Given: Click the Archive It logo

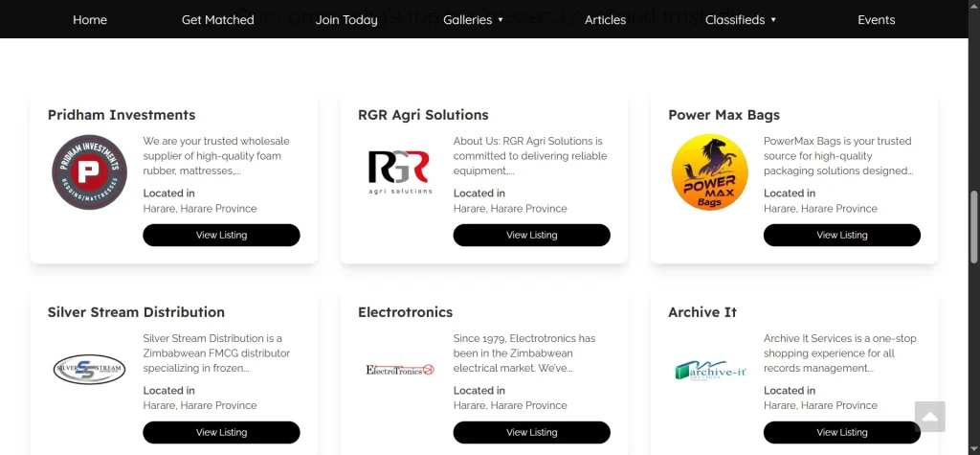Looking at the screenshot, I should 709,369.
